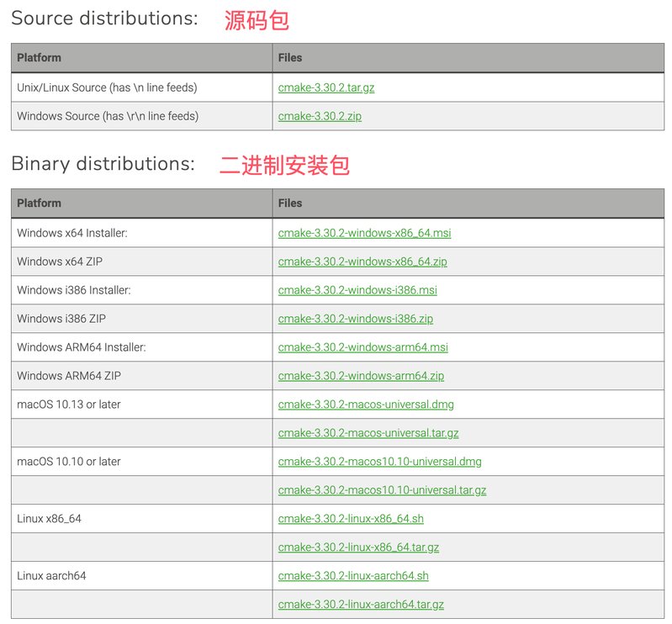Download cmake-3.30.2-windows-arm64.msi installer

(363, 347)
